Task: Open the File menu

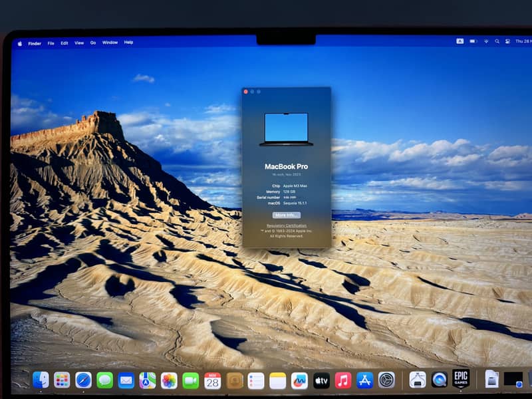Action: point(51,43)
